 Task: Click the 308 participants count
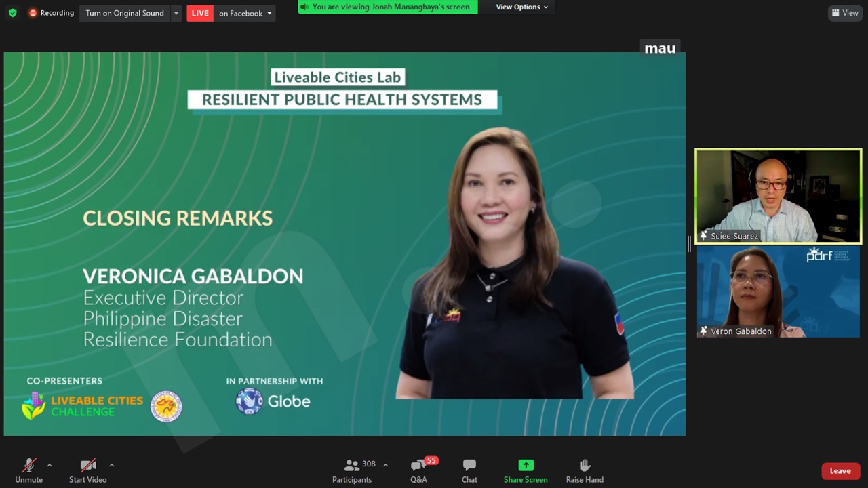click(x=369, y=464)
